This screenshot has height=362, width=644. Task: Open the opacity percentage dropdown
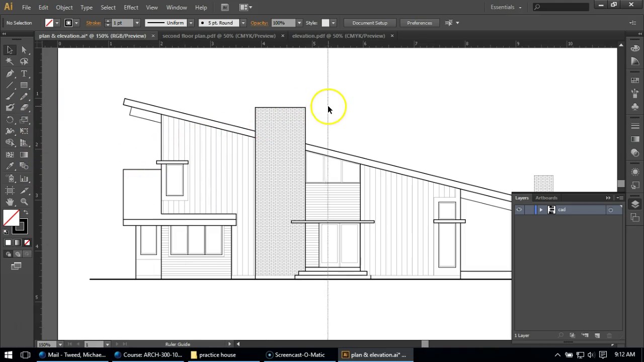pyautogui.click(x=299, y=23)
